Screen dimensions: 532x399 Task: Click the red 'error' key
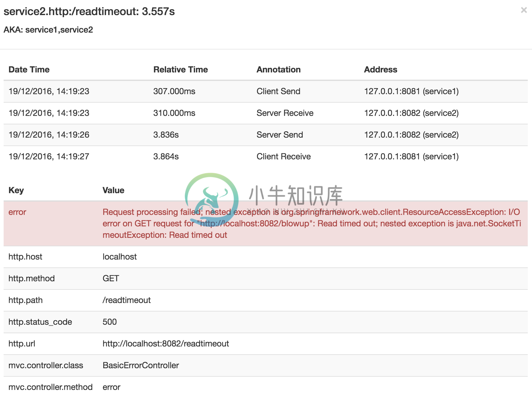coord(17,212)
